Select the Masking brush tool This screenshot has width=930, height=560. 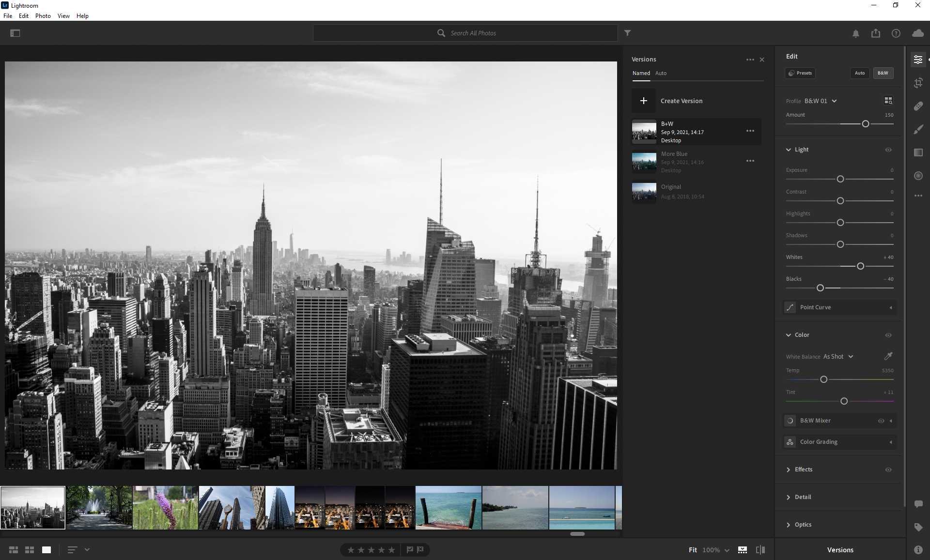pyautogui.click(x=918, y=129)
